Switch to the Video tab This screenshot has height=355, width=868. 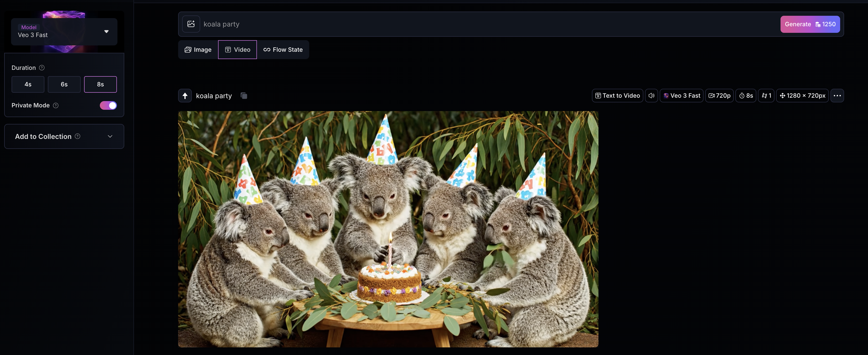(237, 50)
